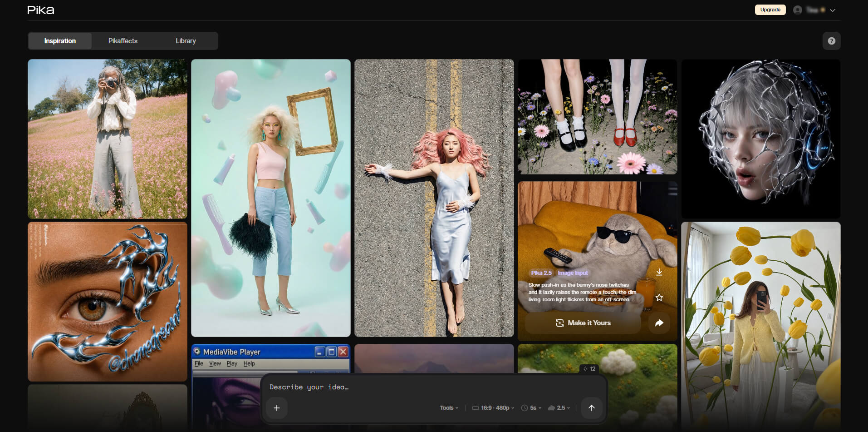Open the 5s duration dropdown
The height and width of the screenshot is (432, 868).
coord(531,408)
